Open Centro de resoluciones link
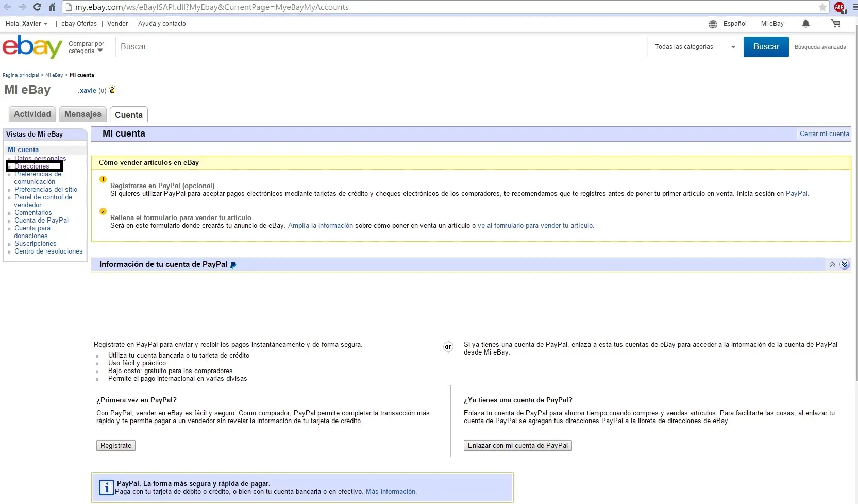 pyautogui.click(x=48, y=251)
